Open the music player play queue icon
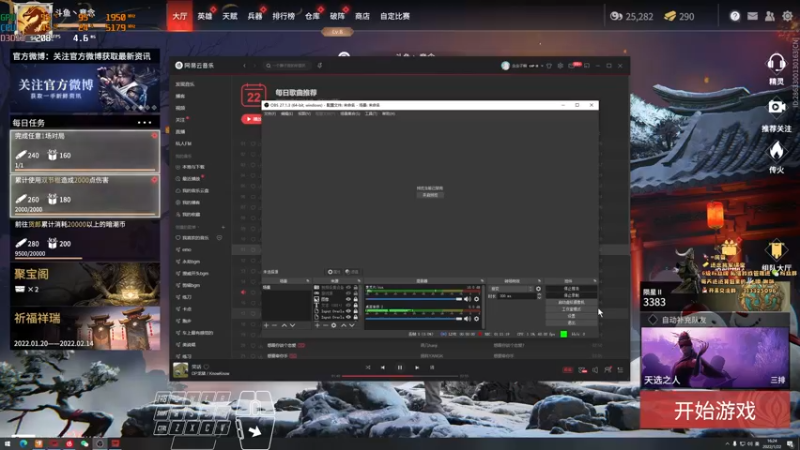This screenshot has height=450, width=800. (620, 370)
